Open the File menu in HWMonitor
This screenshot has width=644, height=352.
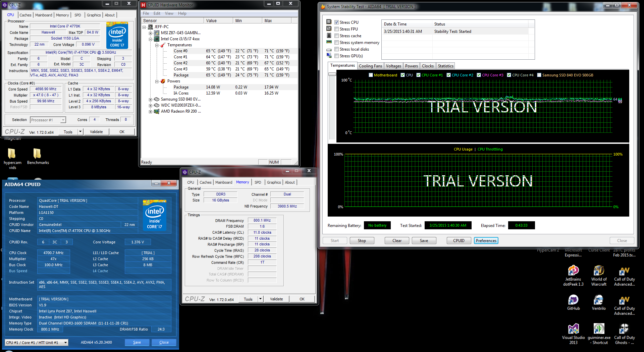coord(146,13)
